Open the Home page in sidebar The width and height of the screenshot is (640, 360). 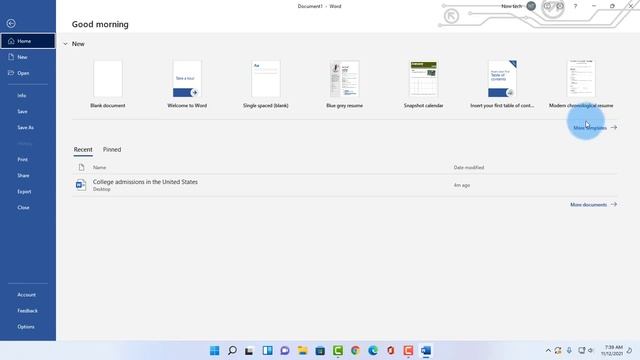[28, 41]
